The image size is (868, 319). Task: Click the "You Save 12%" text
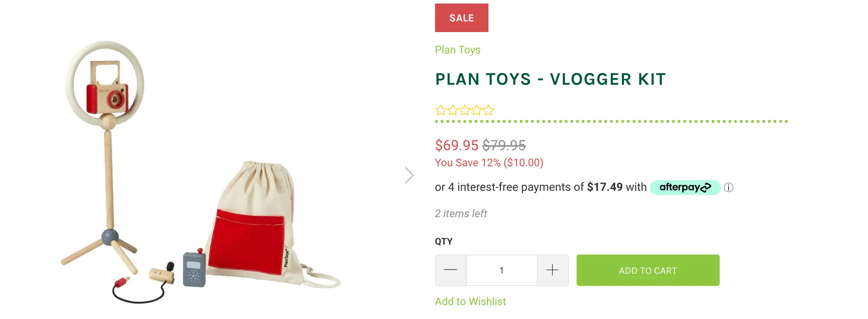tap(489, 163)
